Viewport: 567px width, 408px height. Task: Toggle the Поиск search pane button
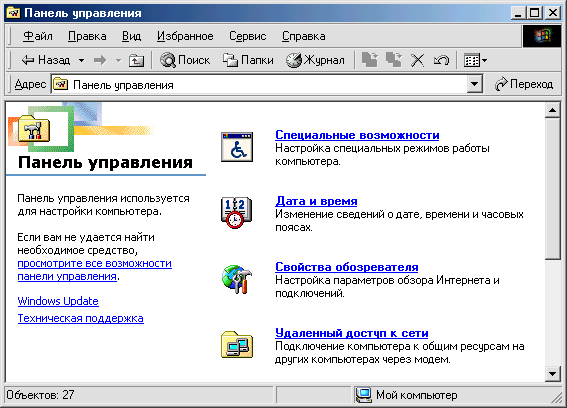pos(185,60)
